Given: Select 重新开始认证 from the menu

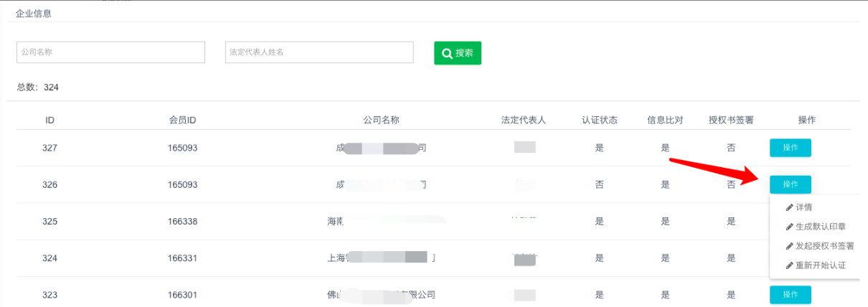Looking at the screenshot, I should click(x=820, y=265).
